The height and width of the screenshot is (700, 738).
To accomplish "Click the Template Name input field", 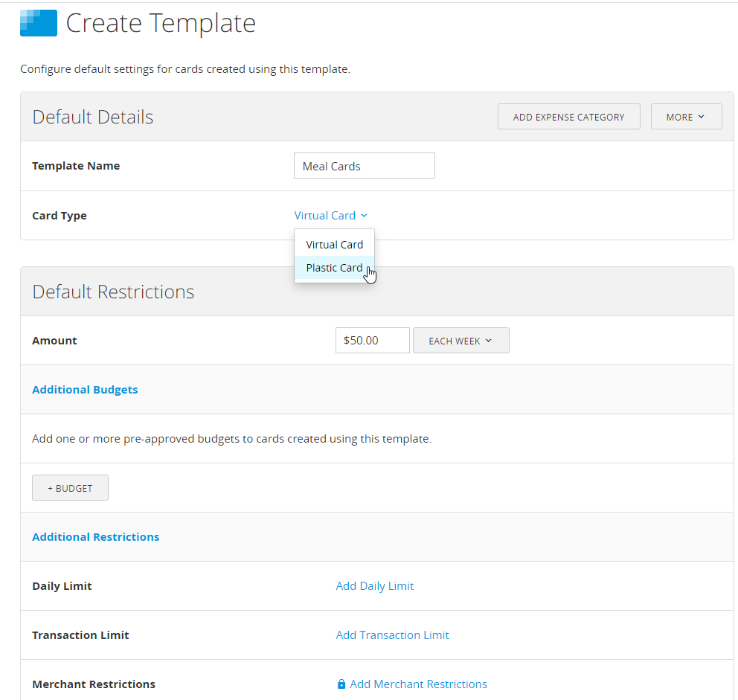I will tap(364, 165).
